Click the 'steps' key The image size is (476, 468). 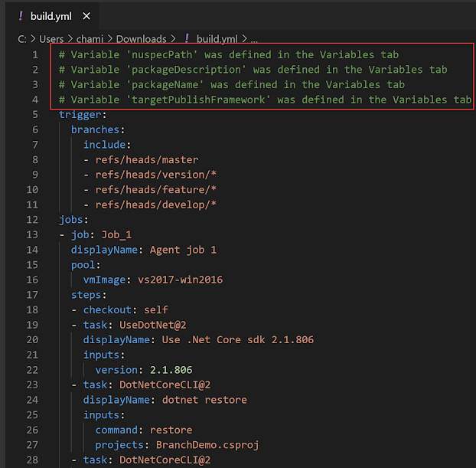[86, 295]
